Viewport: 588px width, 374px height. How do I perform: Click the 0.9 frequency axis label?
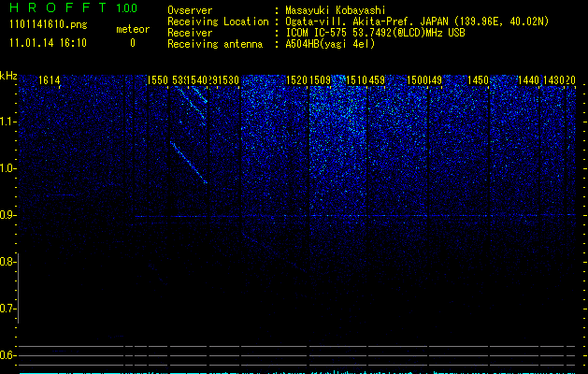7,215
